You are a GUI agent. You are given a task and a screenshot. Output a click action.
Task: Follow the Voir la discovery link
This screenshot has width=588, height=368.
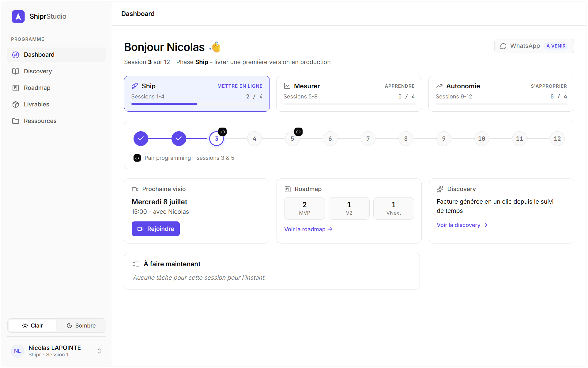coord(462,225)
